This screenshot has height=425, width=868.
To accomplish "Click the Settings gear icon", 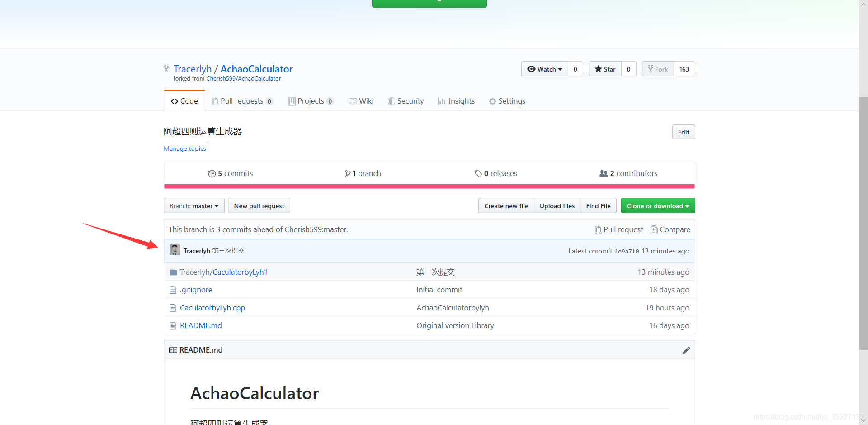I will pyautogui.click(x=492, y=101).
